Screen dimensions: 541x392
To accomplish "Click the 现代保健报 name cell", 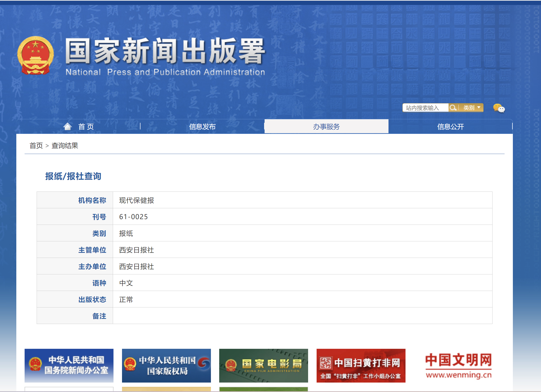I will click(136, 200).
